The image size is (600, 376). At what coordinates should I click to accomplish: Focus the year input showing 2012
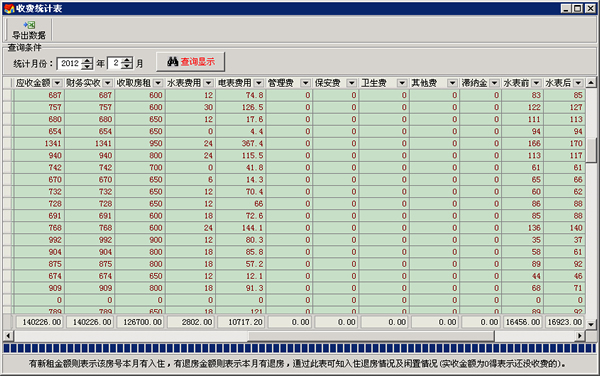70,63
